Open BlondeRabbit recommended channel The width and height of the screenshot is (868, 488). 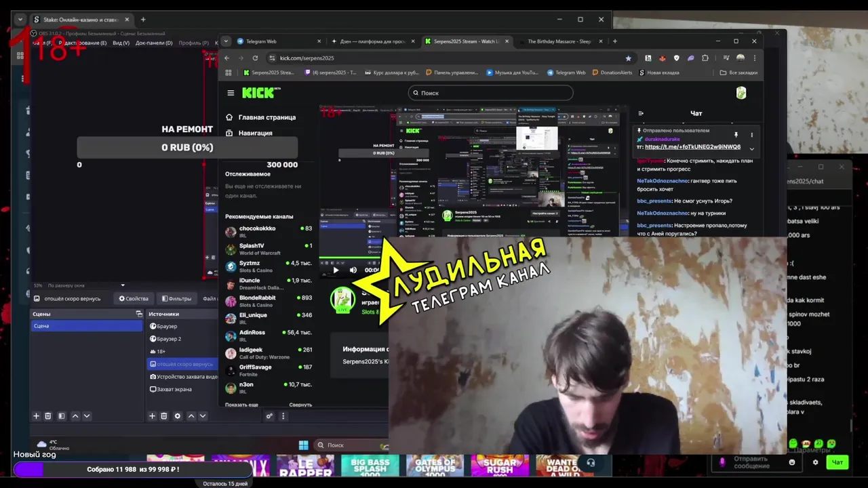(x=269, y=300)
